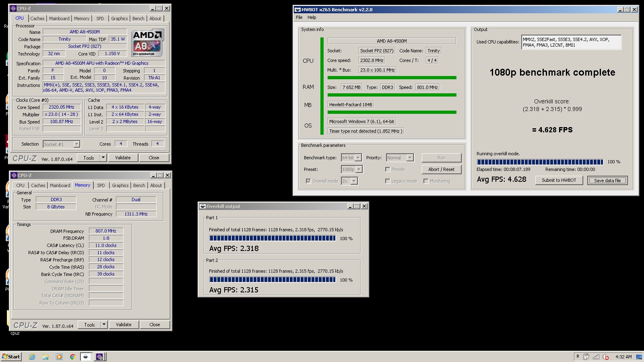The image size is (644, 362).
Task: Click the NB Frequency 1311.3 MHz value
Action: click(136, 214)
